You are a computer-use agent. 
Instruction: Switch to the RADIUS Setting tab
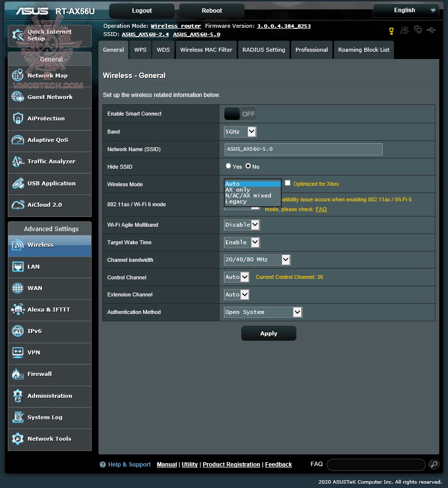(x=264, y=50)
